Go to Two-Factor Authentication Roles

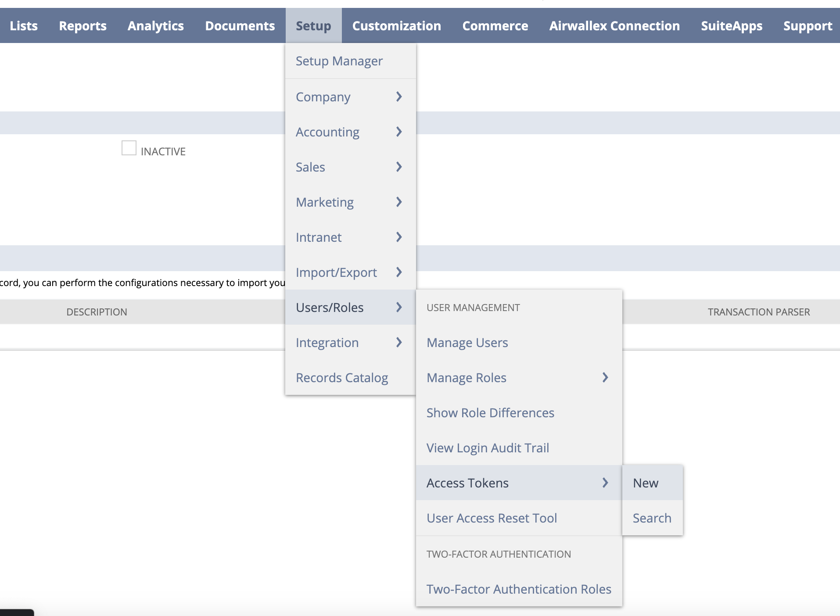click(x=519, y=589)
